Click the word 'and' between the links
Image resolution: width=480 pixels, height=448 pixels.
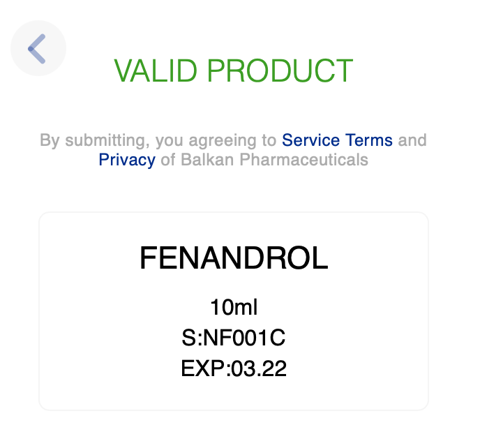[x=412, y=140]
